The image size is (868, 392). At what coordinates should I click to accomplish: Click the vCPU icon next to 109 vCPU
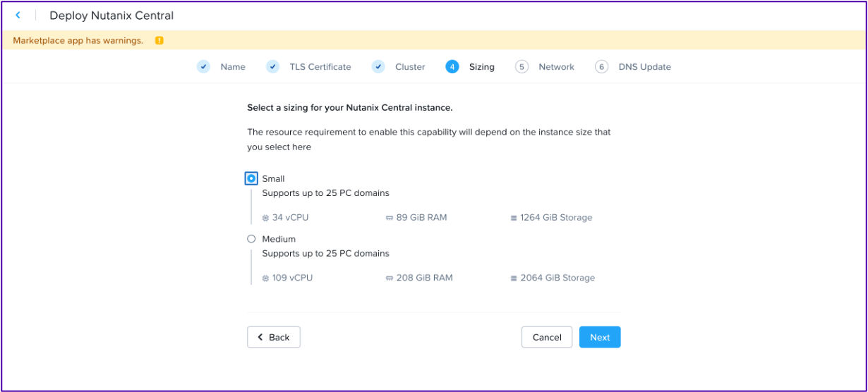click(265, 278)
